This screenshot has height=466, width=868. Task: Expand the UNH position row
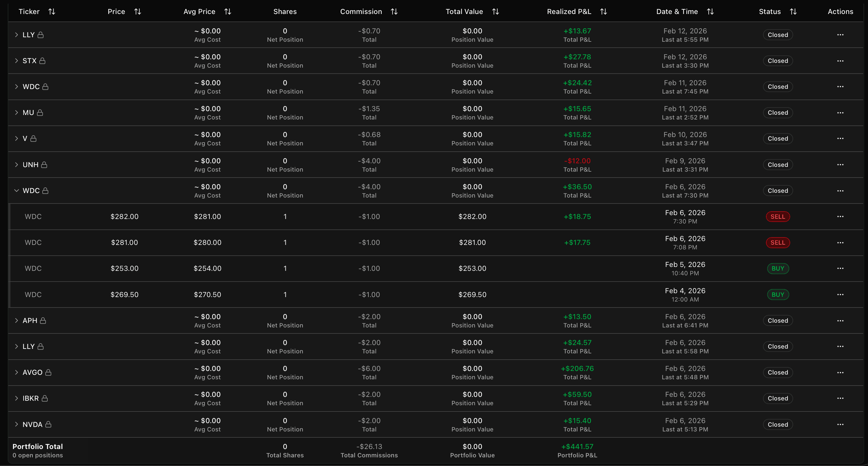[16, 164]
